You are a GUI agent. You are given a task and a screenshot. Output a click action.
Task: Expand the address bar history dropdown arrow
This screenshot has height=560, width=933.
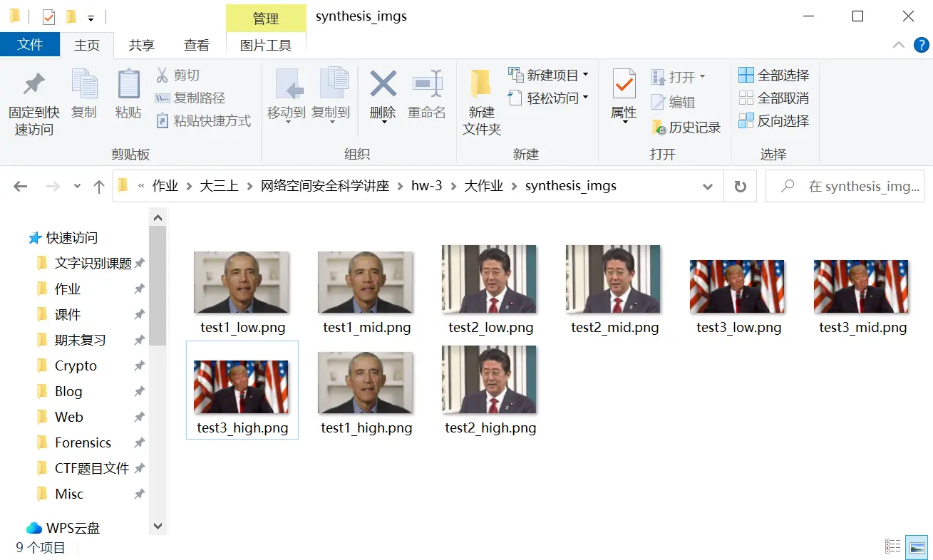click(x=708, y=187)
